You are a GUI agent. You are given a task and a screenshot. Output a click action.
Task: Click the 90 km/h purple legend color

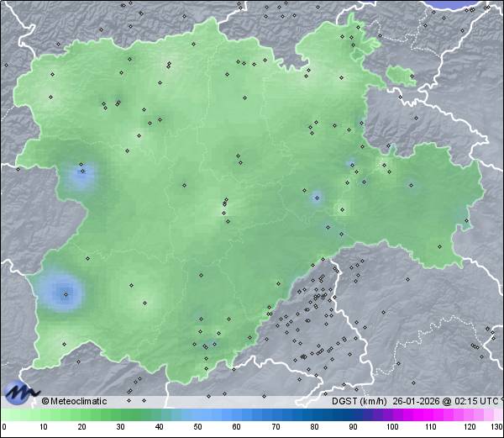click(353, 414)
